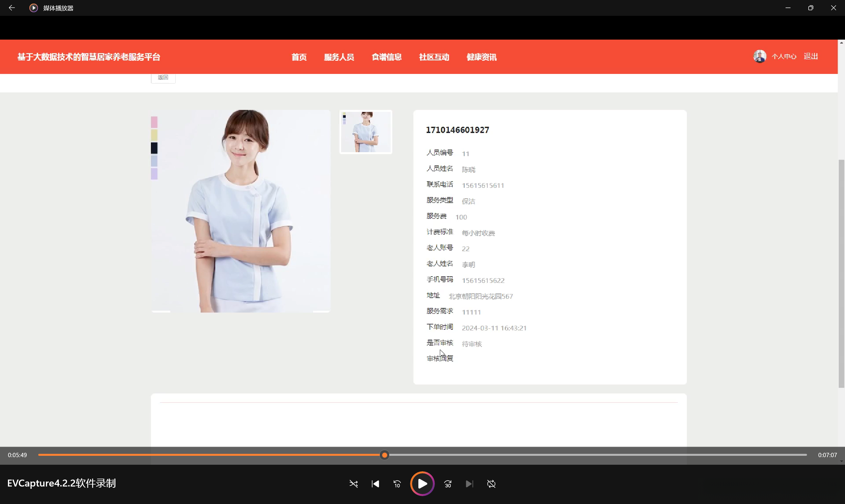The width and height of the screenshot is (845, 504).
Task: Click the video progress slider handle
Action: pos(384,455)
